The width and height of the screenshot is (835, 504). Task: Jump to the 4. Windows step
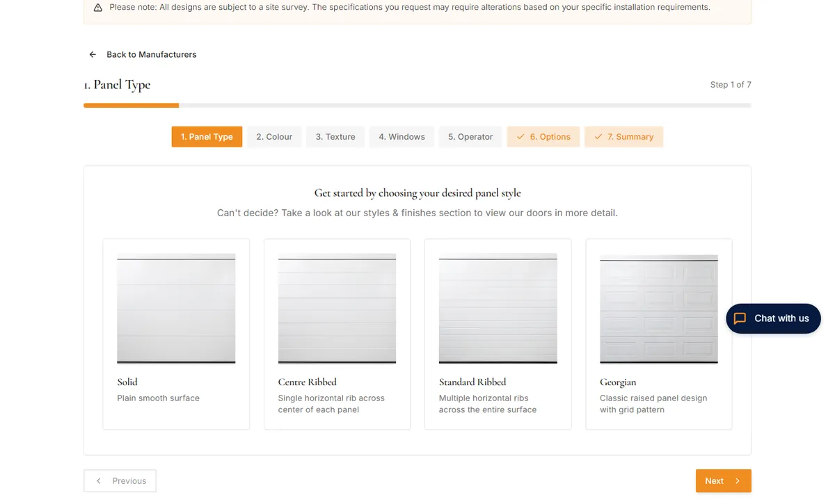click(x=401, y=137)
